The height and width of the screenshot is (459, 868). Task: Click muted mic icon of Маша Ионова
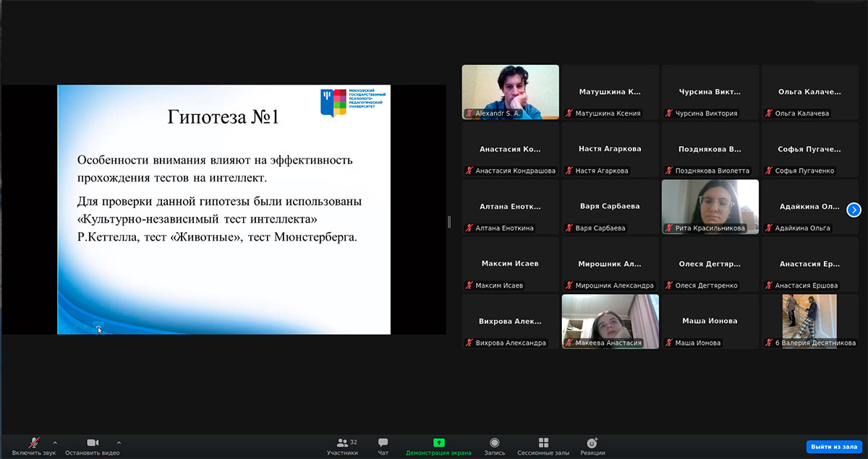coord(668,343)
